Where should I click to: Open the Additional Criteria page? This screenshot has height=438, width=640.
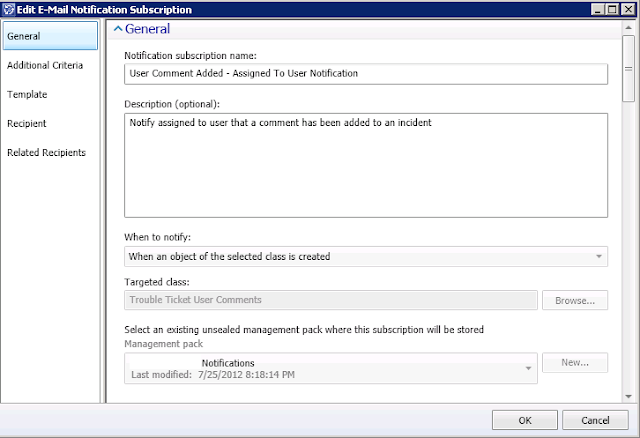coord(50,65)
